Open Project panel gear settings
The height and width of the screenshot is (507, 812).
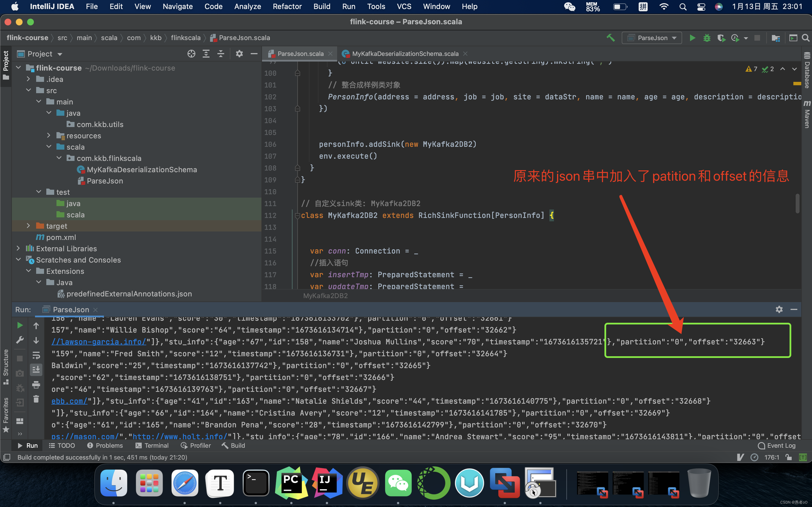click(239, 54)
